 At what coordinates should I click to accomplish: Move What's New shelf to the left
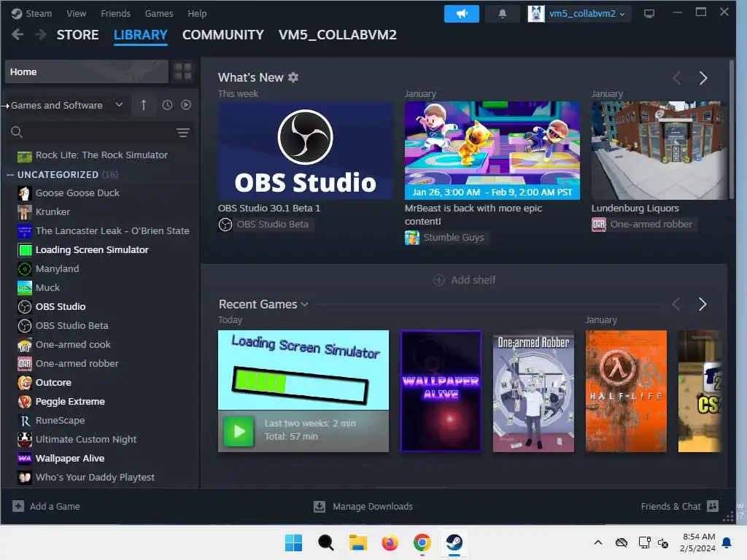point(676,77)
